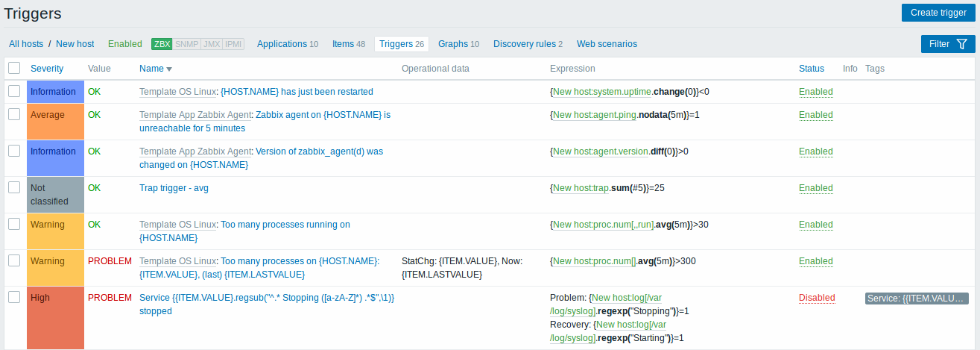Select the Triggers tab
Viewport: 980px width, 350px height.
point(402,44)
